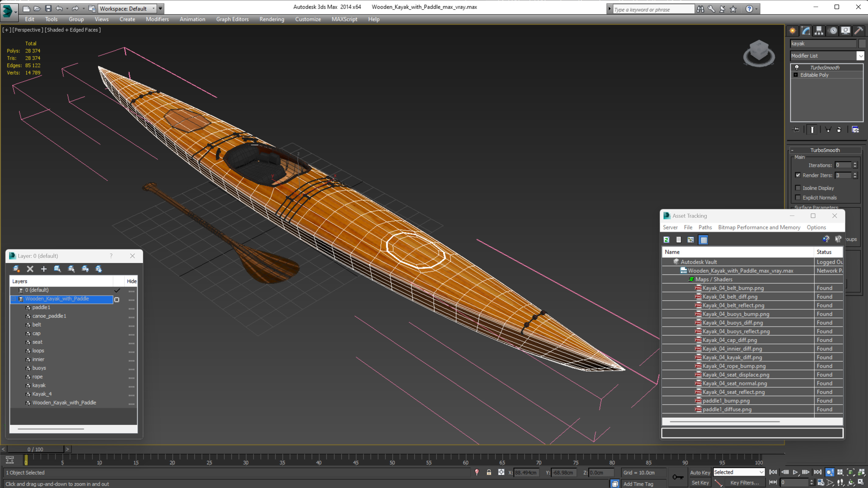Uncheck the Render Iters checkbox

[x=798, y=175]
